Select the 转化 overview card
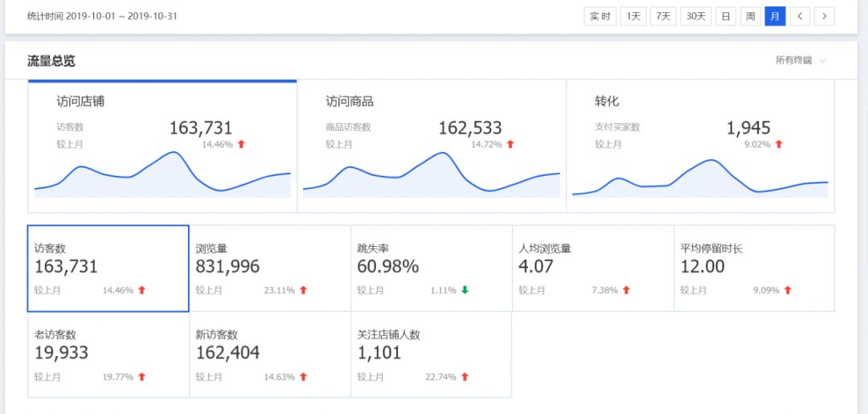This screenshot has height=414, width=868. click(701, 146)
